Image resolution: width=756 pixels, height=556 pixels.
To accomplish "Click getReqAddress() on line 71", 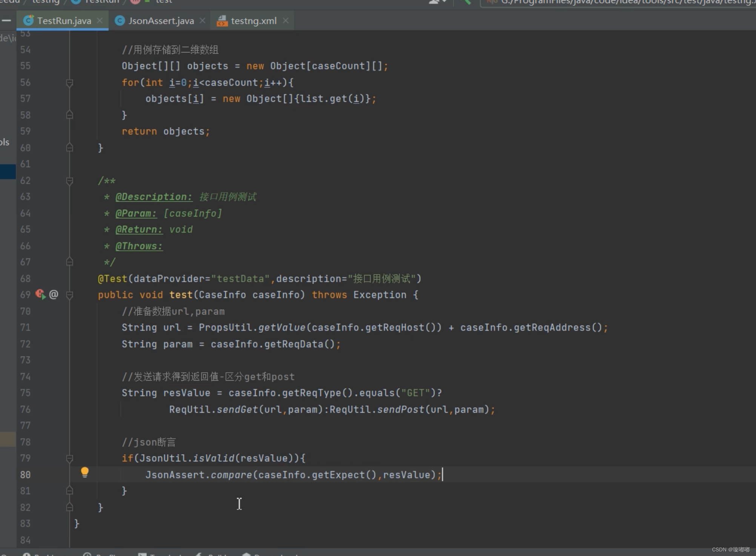I will click(x=558, y=327).
